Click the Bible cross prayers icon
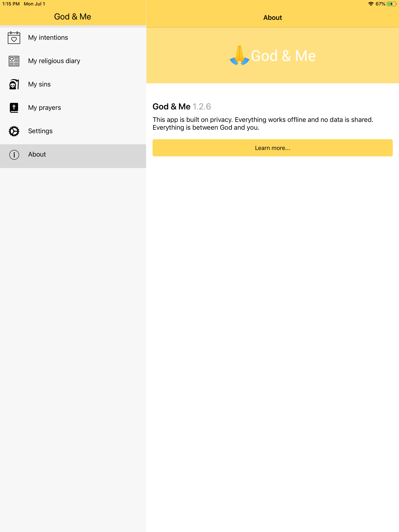Viewport: 399px width, 532px height. pos(14,108)
